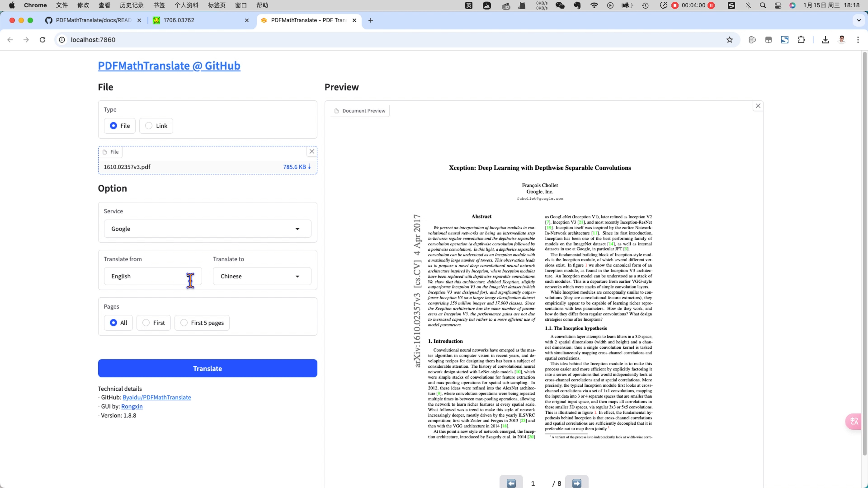The image size is (868, 488).
Task: Click the Document Preview label tab
Action: [x=360, y=111]
